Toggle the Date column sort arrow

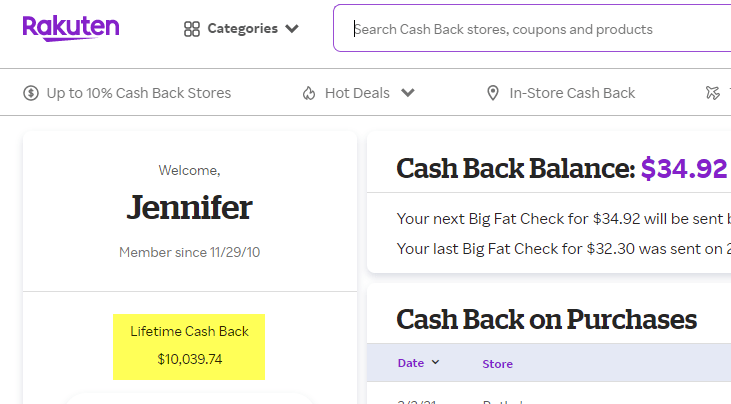435,363
